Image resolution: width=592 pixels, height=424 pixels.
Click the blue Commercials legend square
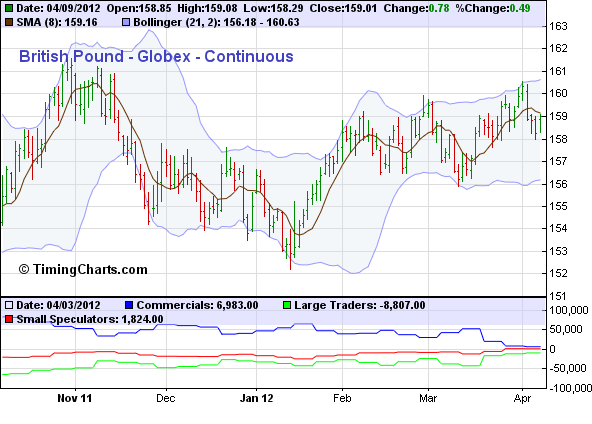coord(129,305)
